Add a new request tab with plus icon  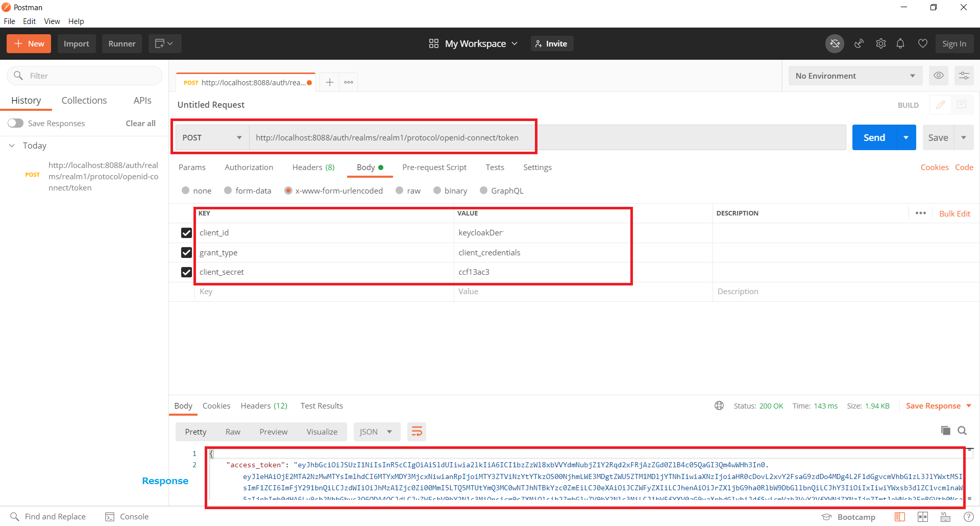pyautogui.click(x=330, y=82)
